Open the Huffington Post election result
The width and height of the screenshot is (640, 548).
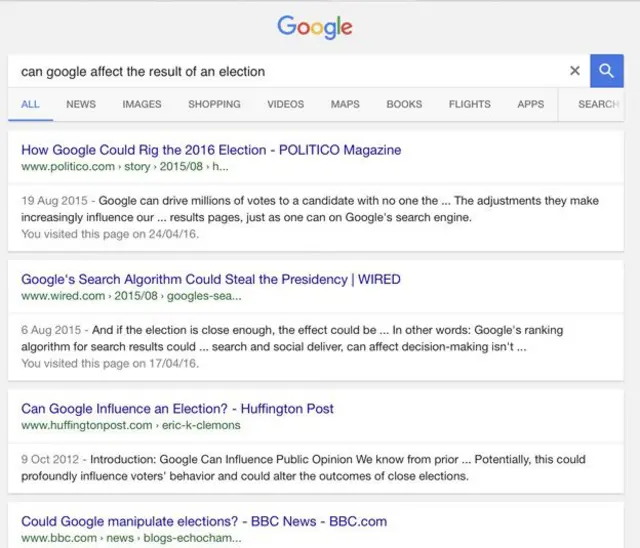(x=177, y=408)
